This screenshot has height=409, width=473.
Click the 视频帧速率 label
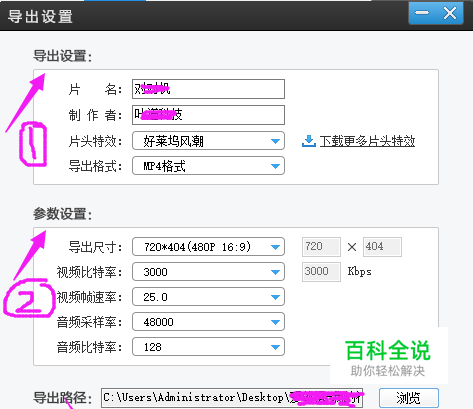point(89,297)
